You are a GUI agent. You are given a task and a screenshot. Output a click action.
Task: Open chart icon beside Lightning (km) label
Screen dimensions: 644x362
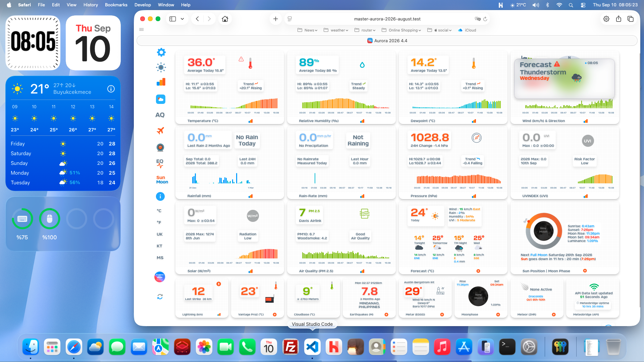[219, 315]
